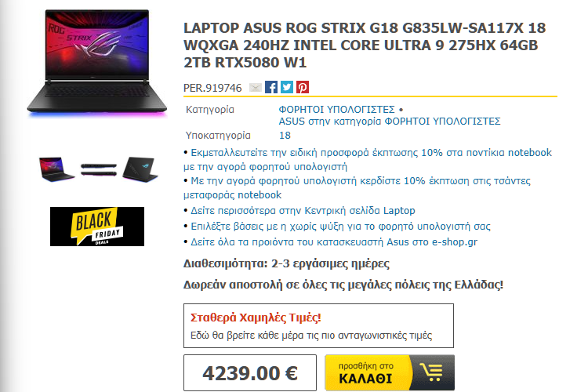
Task: Open the laptop cooling bases link
Action: point(340,227)
